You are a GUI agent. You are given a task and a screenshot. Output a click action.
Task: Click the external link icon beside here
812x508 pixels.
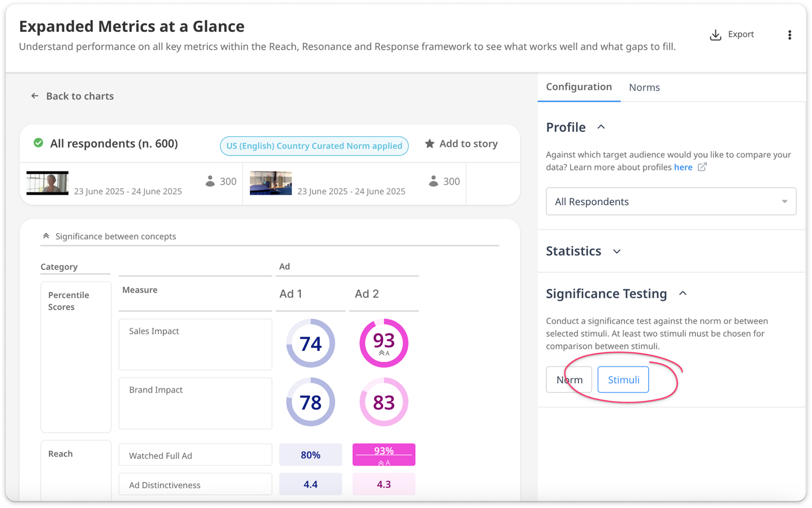click(x=702, y=167)
